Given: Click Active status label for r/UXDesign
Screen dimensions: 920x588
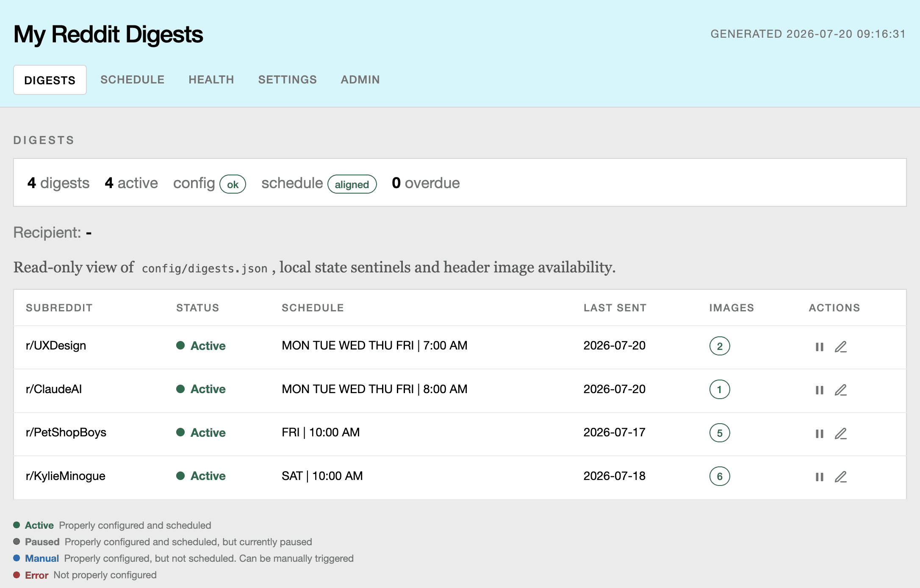Looking at the screenshot, I should click(x=208, y=346).
